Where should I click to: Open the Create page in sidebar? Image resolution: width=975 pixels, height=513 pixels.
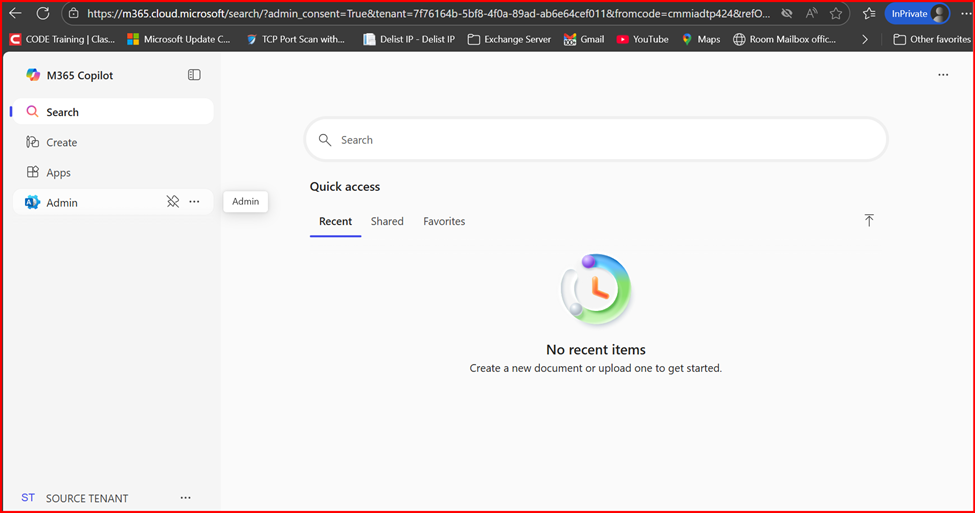61,143
